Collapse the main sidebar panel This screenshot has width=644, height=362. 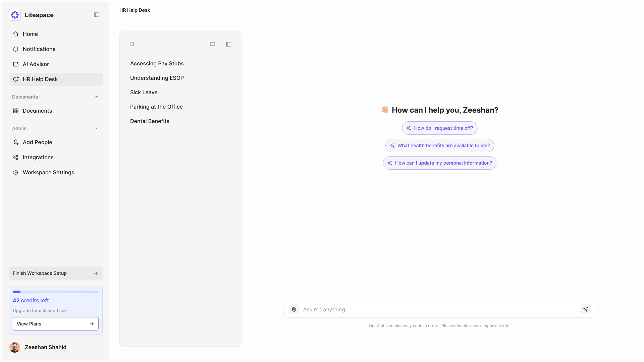pos(97,15)
